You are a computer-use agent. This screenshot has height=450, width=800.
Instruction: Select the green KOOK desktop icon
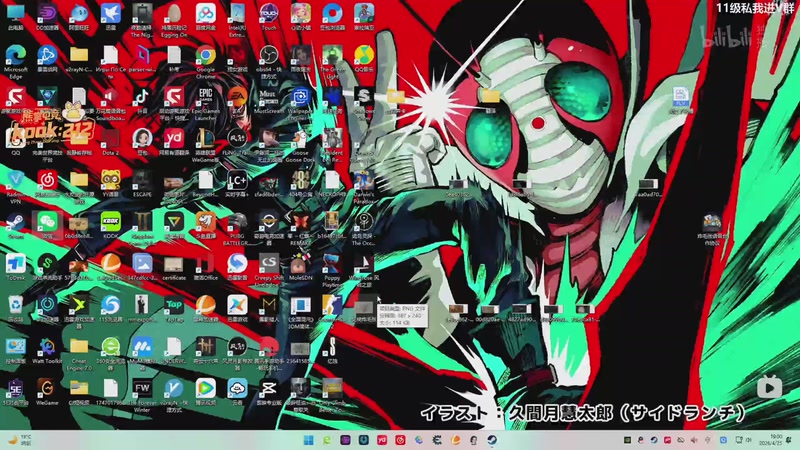(110, 222)
